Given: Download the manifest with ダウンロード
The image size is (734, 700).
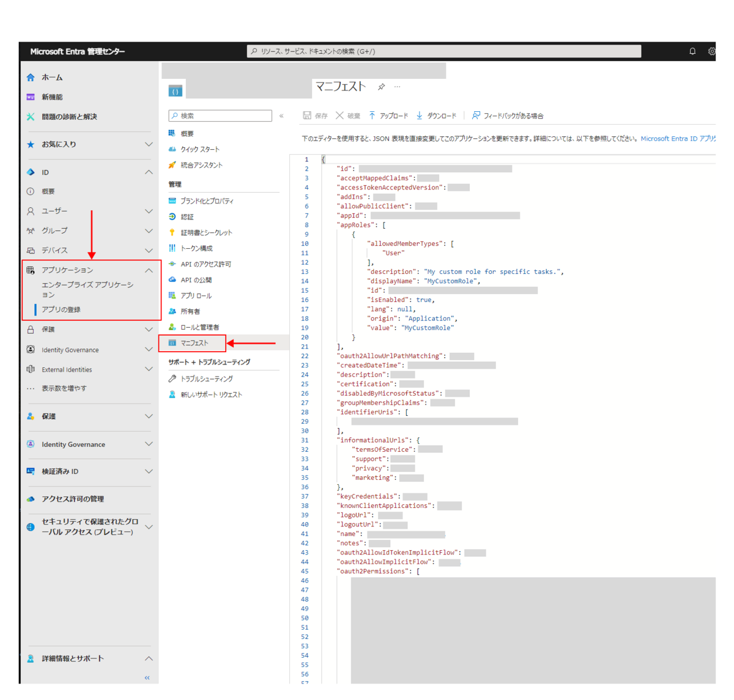Looking at the screenshot, I should [x=438, y=115].
